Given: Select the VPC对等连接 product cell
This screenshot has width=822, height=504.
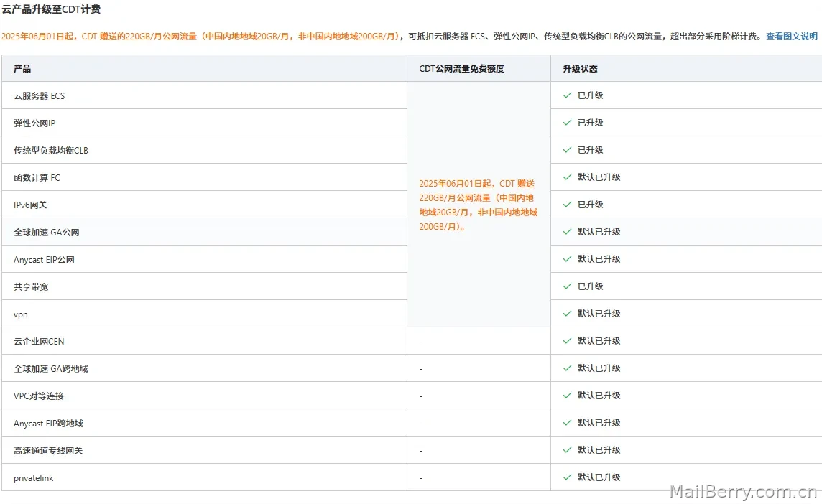Looking at the screenshot, I should (205, 395).
